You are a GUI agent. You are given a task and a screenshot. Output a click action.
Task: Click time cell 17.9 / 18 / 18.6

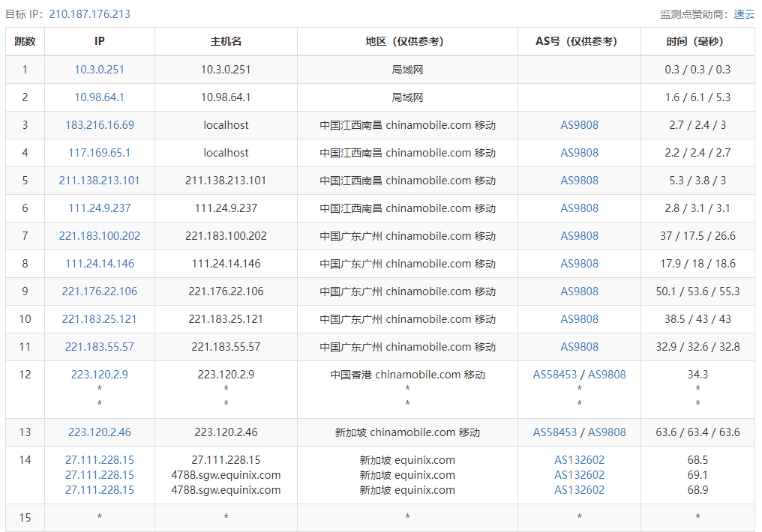(697, 263)
